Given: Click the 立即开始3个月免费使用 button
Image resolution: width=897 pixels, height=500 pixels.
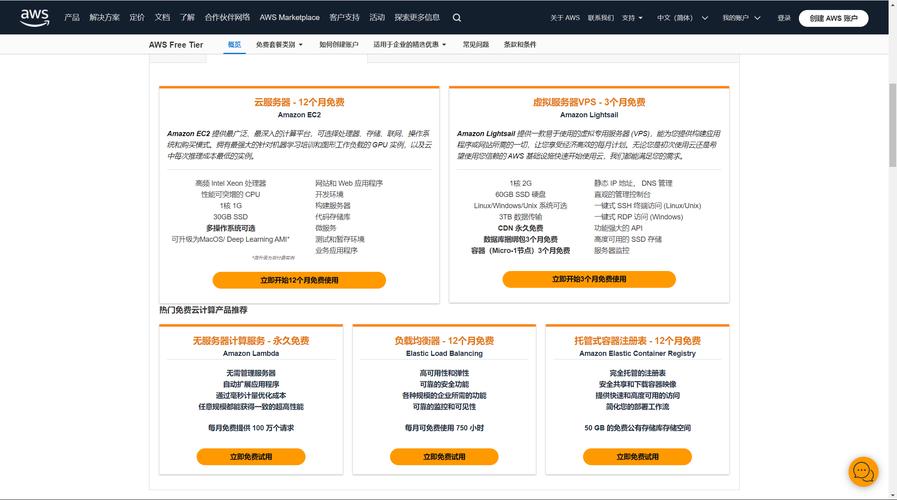Looking at the screenshot, I should click(589, 279).
